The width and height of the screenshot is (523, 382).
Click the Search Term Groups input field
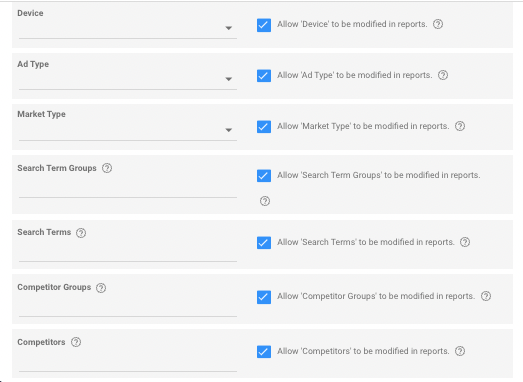point(128,188)
